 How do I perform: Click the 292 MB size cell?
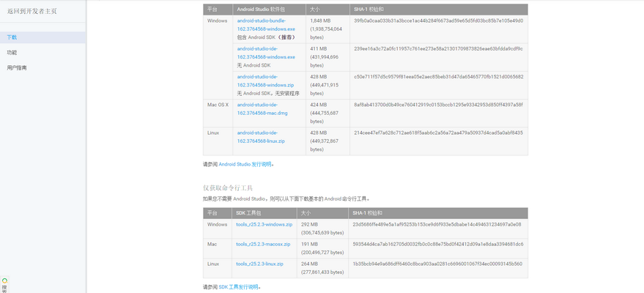pyautogui.click(x=322, y=229)
